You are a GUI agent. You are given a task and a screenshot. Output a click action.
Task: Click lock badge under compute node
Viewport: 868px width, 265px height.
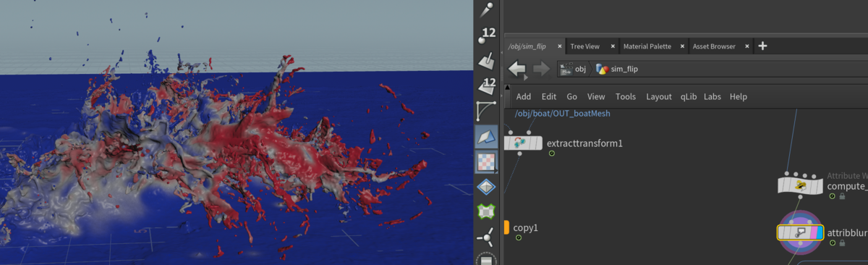[842, 196]
